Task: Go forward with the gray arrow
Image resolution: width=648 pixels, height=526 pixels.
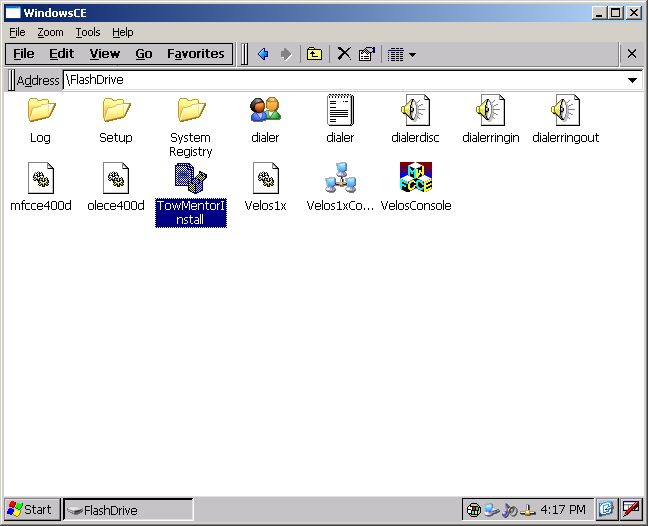Action: [x=286, y=54]
